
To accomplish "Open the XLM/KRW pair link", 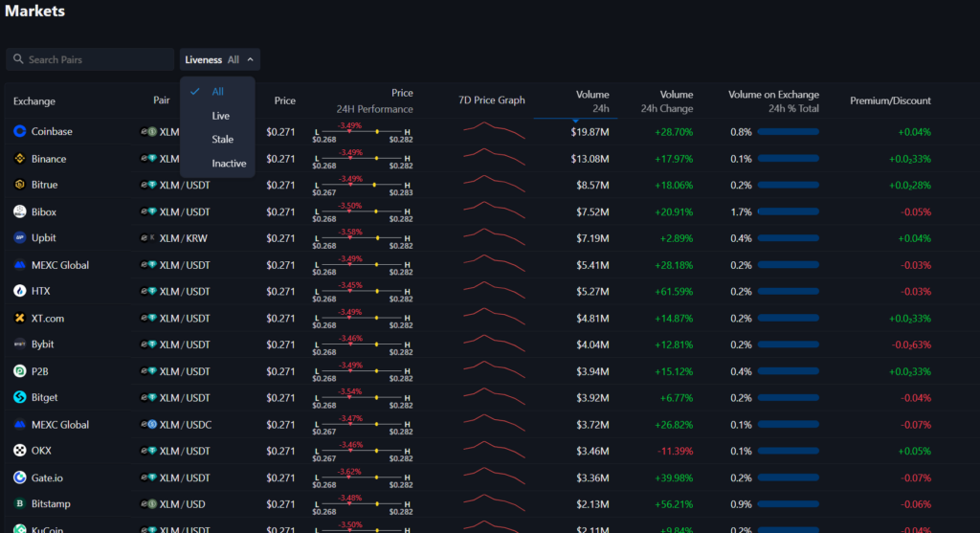I will [x=183, y=238].
